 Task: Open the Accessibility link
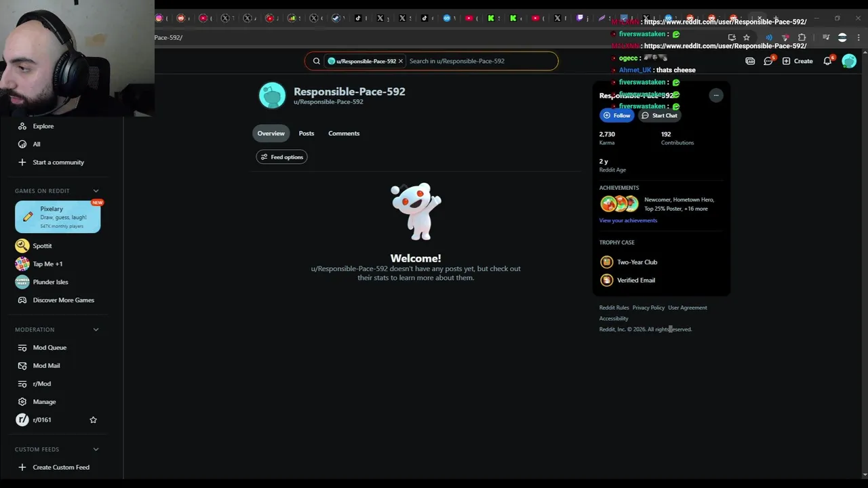pos(614,319)
